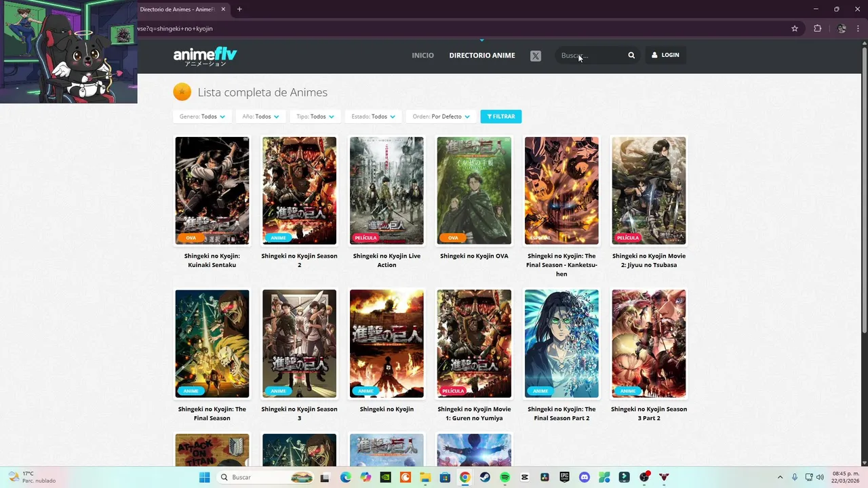Click the X (Twitter) icon in navbar
The image size is (868, 488).
click(536, 56)
